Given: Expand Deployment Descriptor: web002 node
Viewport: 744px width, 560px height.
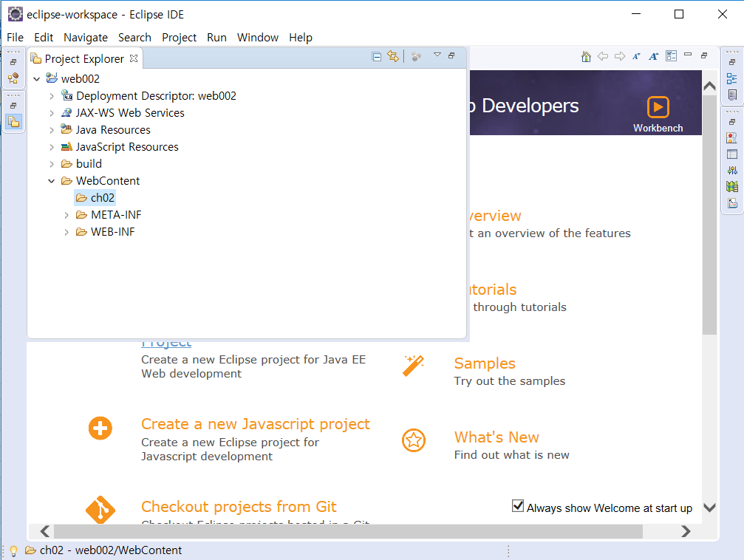Looking at the screenshot, I should tap(52, 96).
